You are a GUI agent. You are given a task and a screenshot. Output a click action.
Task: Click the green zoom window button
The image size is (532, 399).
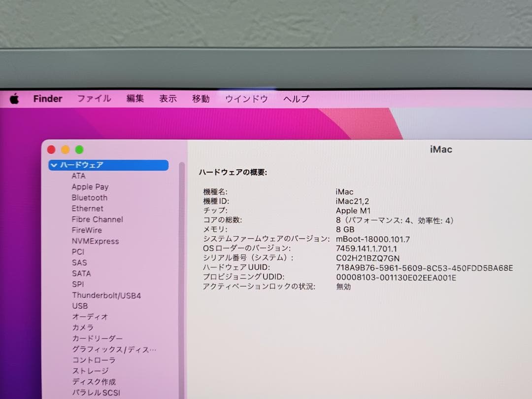[79, 150]
